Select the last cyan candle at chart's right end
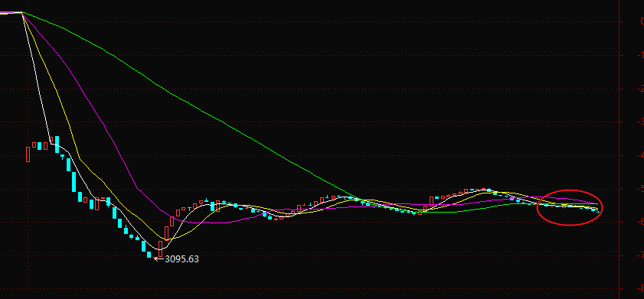This screenshot has width=644, height=299. tap(597, 211)
